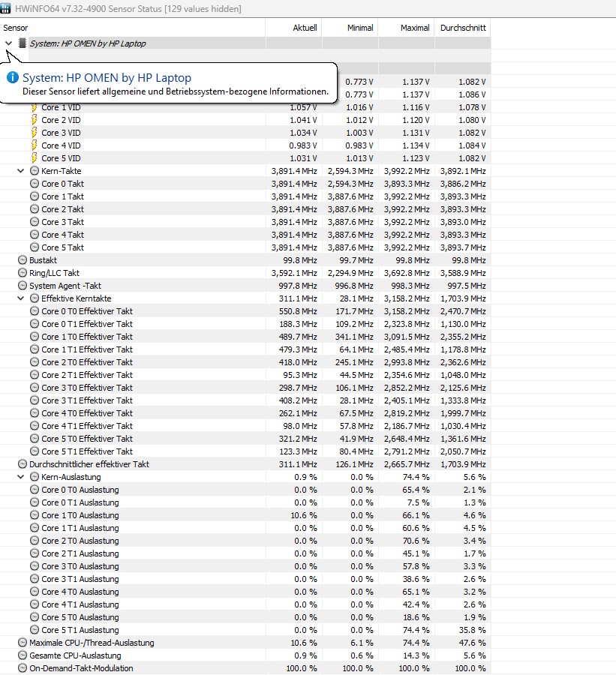Click the Maximal column header

click(x=406, y=28)
